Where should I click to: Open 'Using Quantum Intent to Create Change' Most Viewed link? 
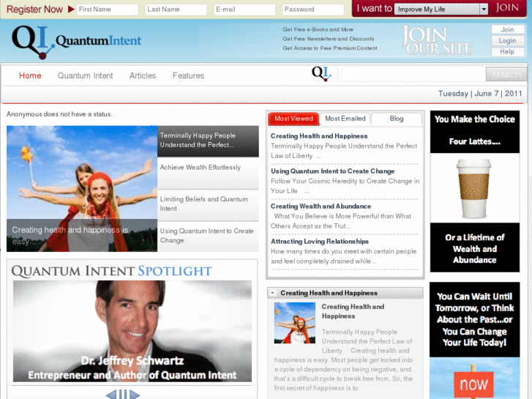pos(332,171)
